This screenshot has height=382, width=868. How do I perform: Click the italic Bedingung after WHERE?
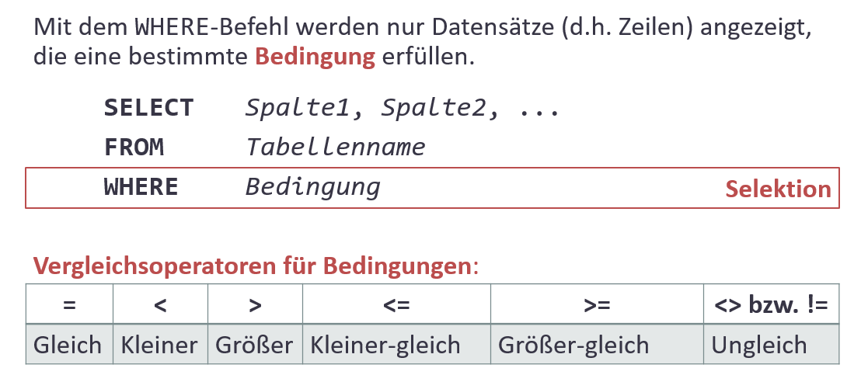click(313, 187)
